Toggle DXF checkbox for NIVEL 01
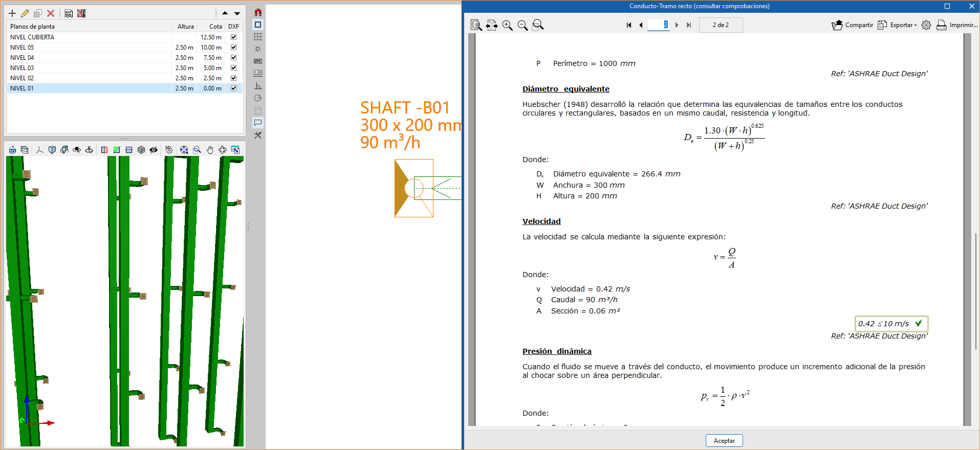Screen dimensions: 980x450 [x=233, y=88]
